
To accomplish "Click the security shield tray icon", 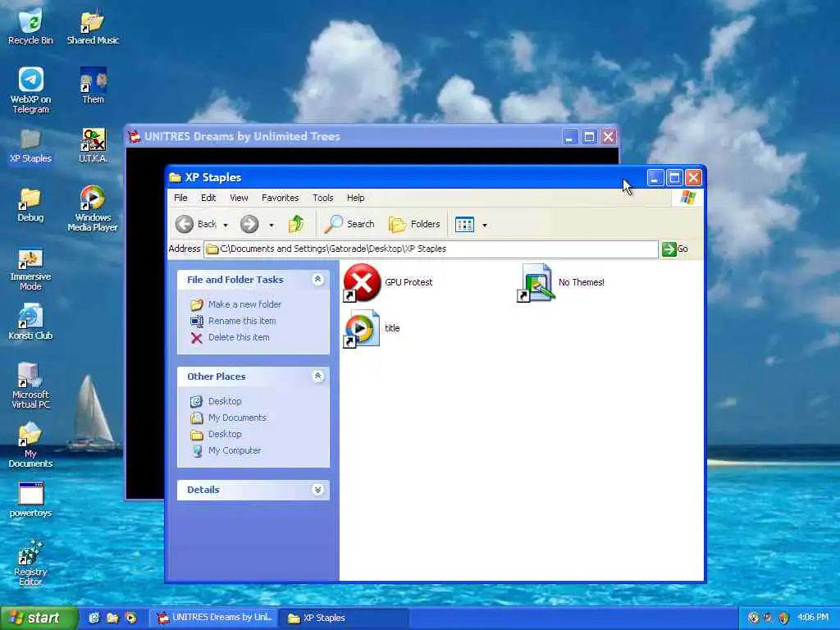I will (x=783, y=619).
